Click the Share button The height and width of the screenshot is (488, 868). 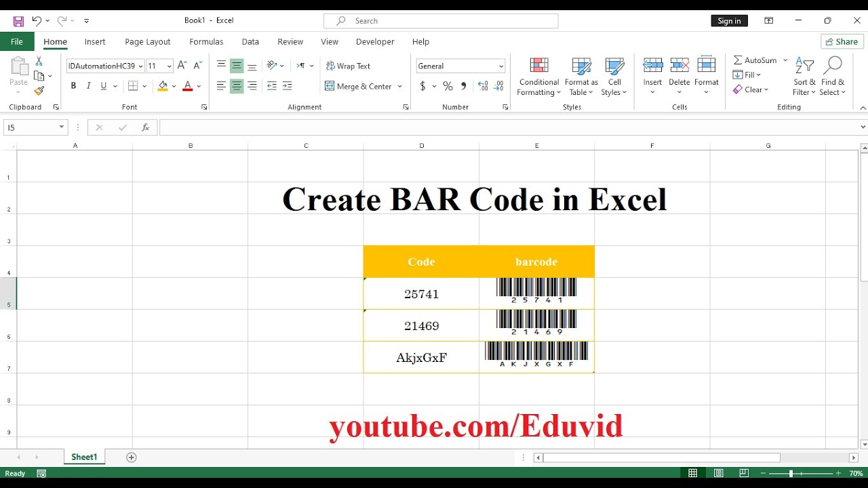(842, 41)
